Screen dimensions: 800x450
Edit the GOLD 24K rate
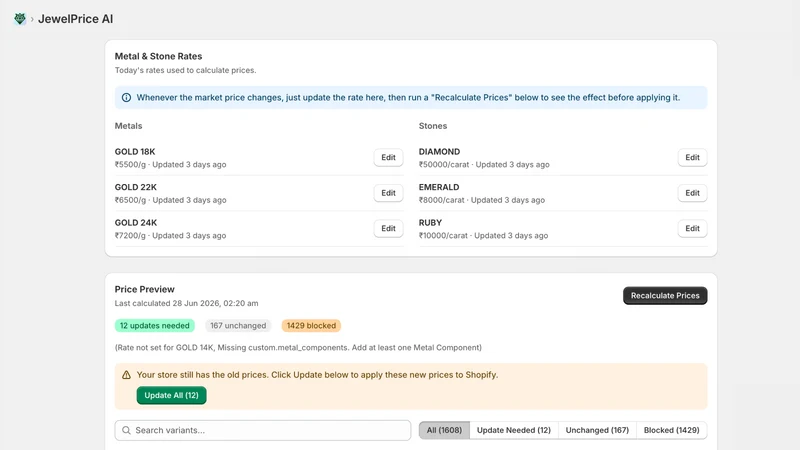click(x=388, y=229)
